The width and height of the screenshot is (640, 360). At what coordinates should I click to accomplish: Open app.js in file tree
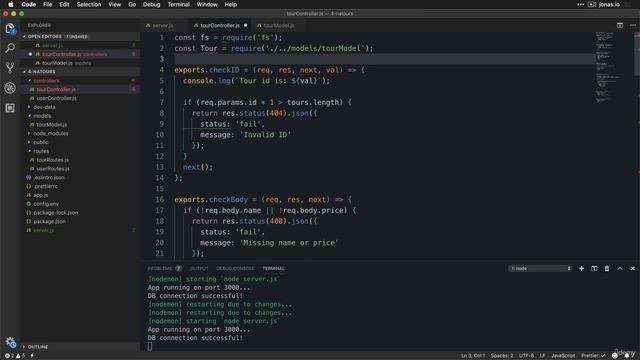click(x=40, y=195)
